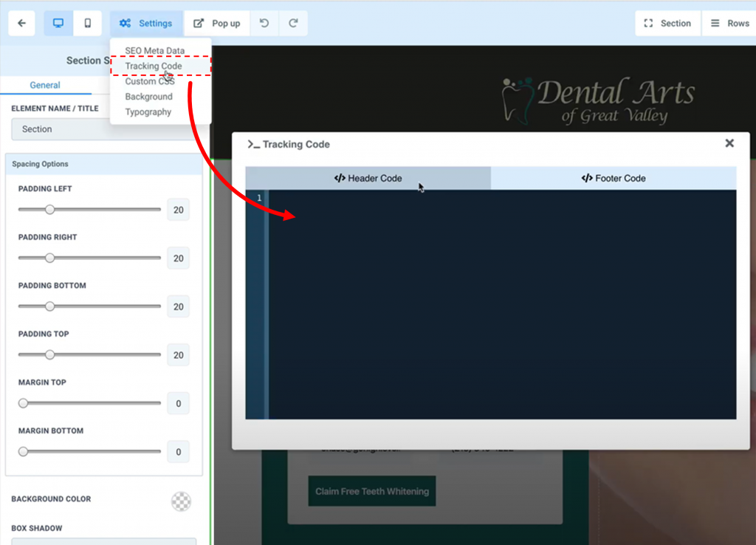The image size is (756, 545).
Task: Click the Margin Top slider
Action: tap(89, 403)
